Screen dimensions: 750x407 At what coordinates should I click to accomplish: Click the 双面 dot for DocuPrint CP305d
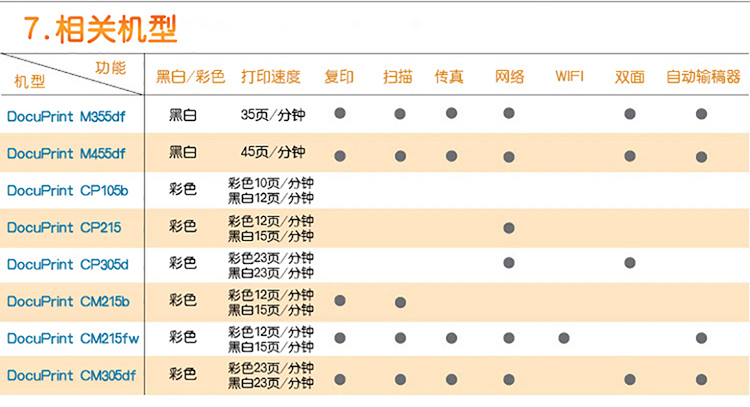tap(630, 263)
